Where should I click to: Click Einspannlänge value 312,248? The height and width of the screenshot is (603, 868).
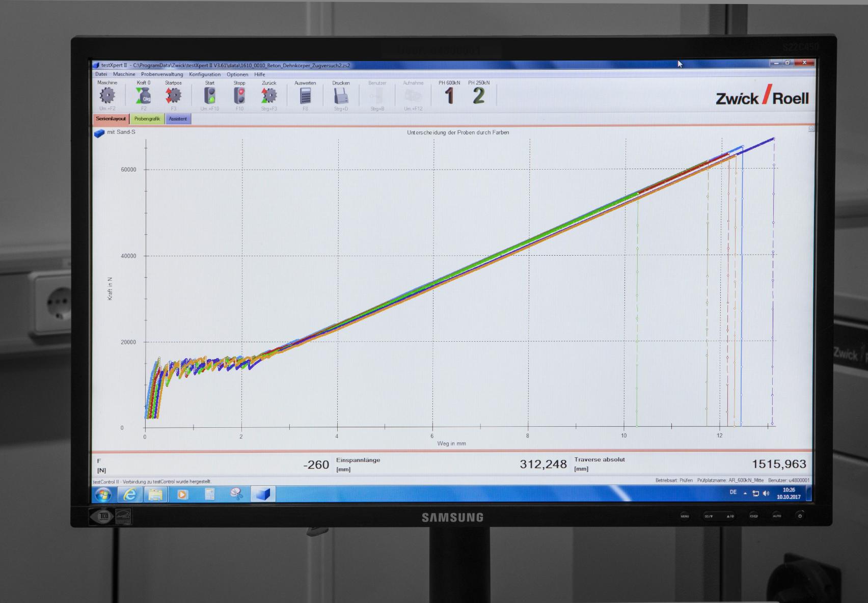pyautogui.click(x=543, y=464)
